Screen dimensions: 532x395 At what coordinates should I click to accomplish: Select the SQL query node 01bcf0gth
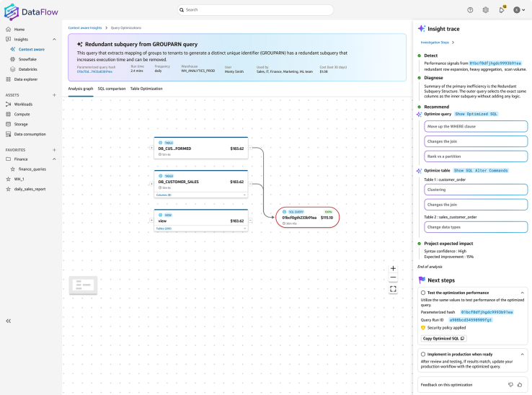[x=307, y=217]
